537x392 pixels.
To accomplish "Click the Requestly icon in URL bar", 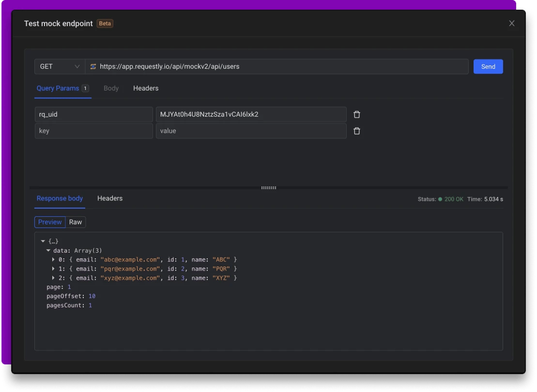I will [93, 67].
